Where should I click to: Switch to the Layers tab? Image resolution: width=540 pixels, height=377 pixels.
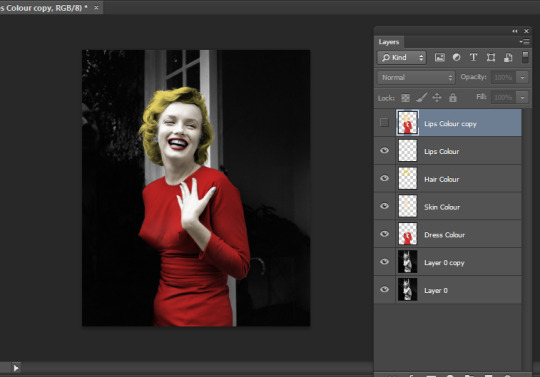pos(389,42)
